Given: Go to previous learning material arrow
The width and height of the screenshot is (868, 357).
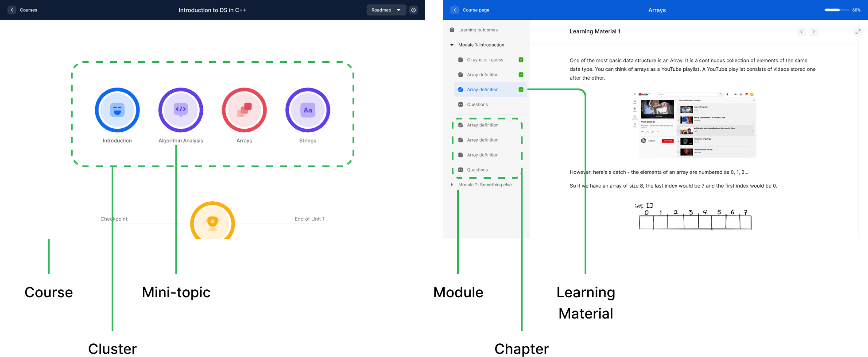Looking at the screenshot, I should pyautogui.click(x=801, y=32).
